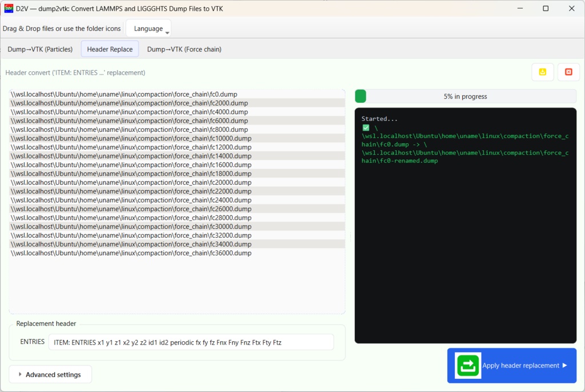Click the green checkmark in the console log
The image size is (585, 392).
click(x=366, y=128)
